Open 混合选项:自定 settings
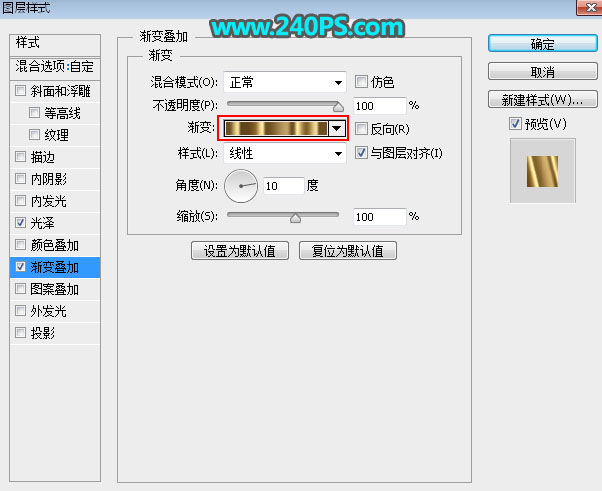The image size is (602, 491). [x=55, y=68]
